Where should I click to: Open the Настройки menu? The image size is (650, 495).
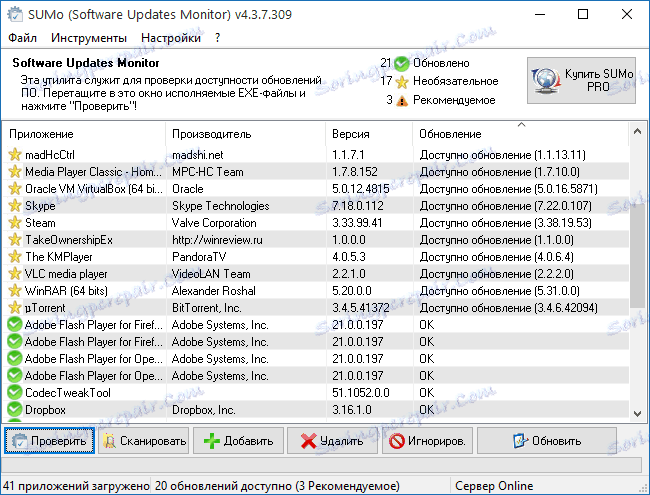click(x=171, y=38)
